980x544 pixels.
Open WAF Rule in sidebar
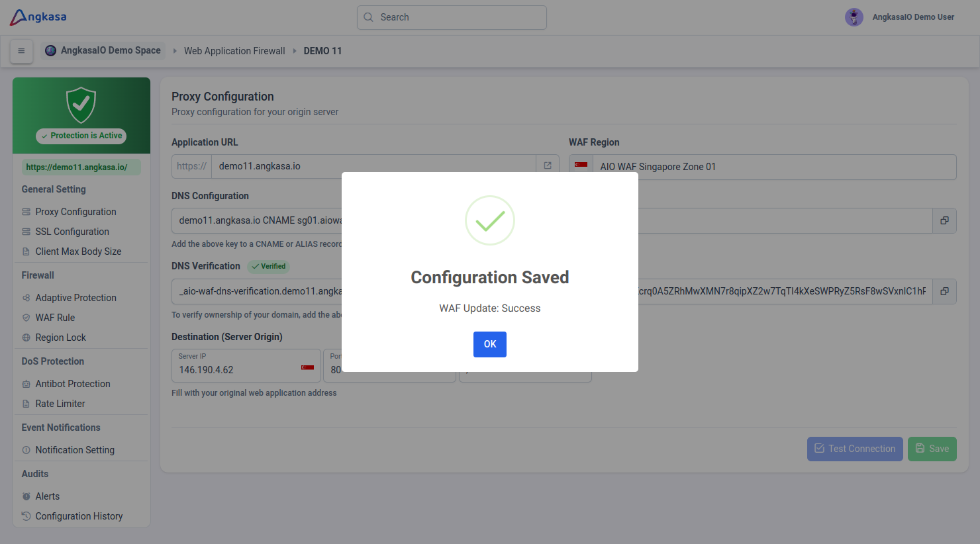pyautogui.click(x=55, y=318)
